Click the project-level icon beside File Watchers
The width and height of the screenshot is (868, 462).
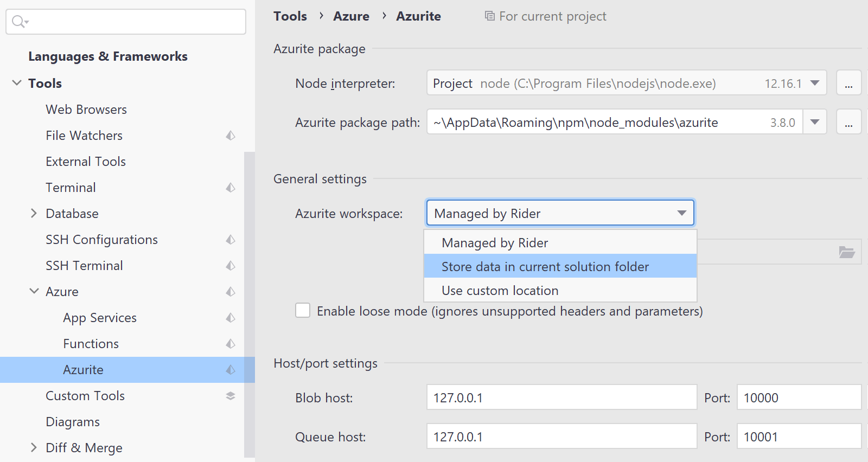[231, 136]
